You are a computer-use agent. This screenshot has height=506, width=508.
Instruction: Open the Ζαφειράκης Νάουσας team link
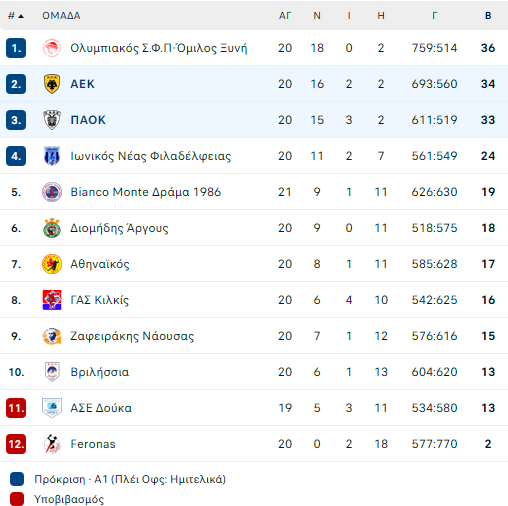point(132,336)
